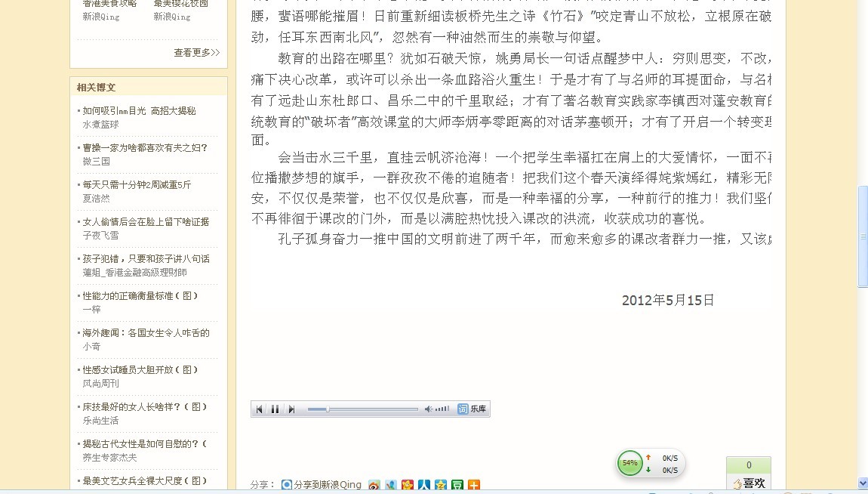Screen dimensions: 868x494
Task: Share to Sina Weibo icon
Action: pos(374,485)
